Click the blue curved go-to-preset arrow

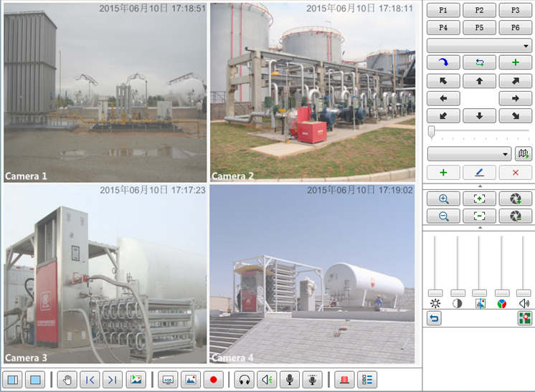(443, 62)
